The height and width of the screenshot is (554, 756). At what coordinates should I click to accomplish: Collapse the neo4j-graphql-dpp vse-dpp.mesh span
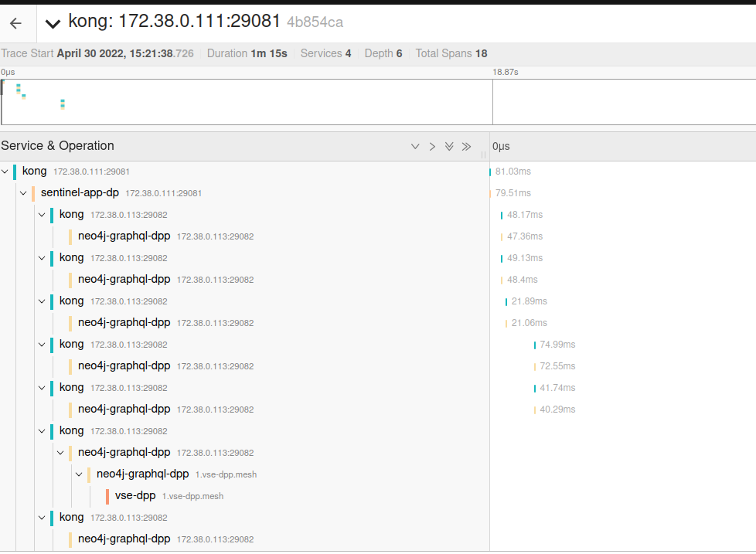[79, 474]
